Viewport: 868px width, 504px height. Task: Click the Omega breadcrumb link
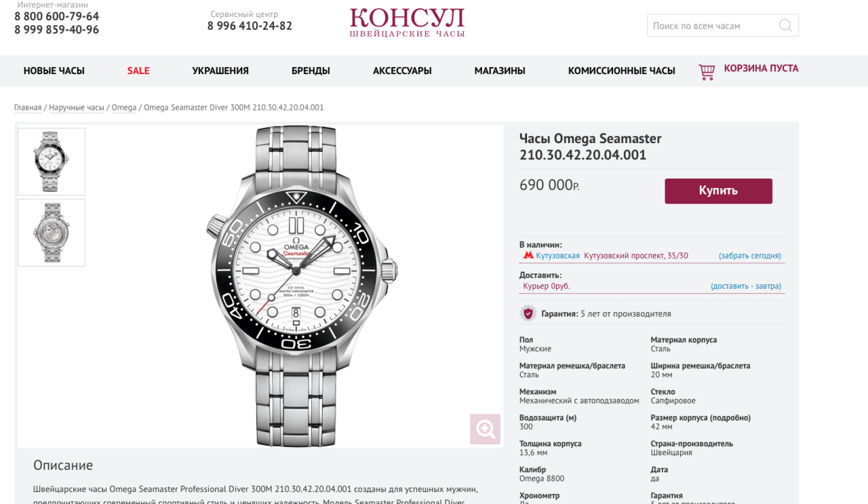(124, 107)
